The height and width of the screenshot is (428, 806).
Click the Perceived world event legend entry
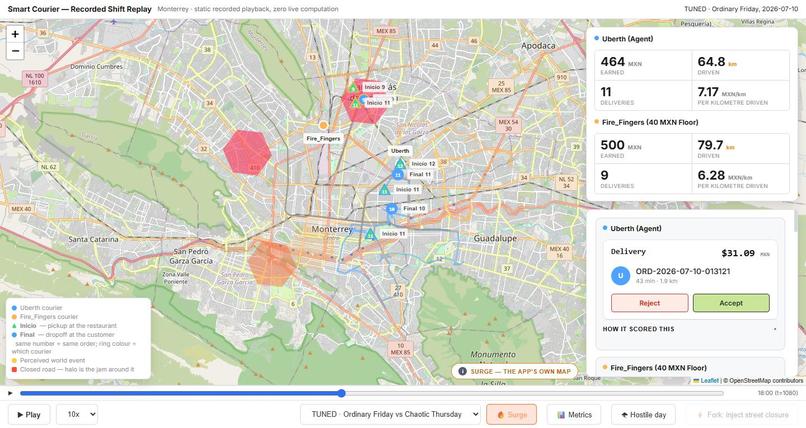[x=48, y=360]
